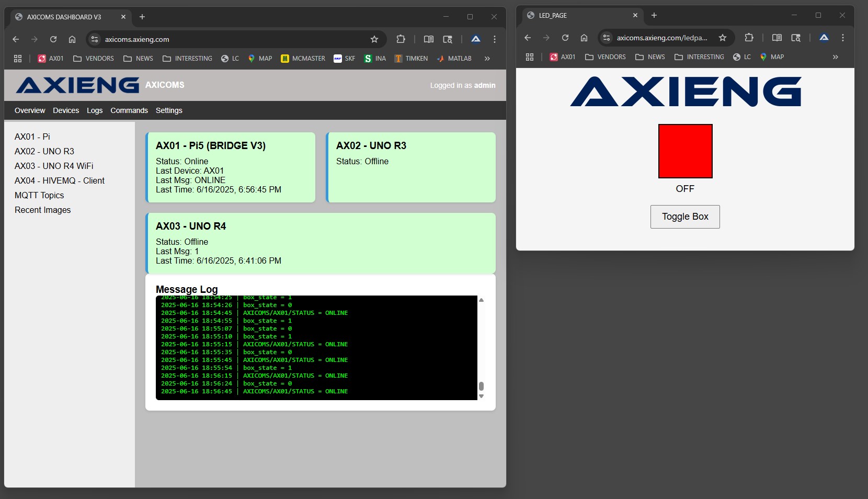Open the AX01 bookmark in the bookmarks bar
This screenshot has width=868, height=499.
pyautogui.click(x=50, y=59)
